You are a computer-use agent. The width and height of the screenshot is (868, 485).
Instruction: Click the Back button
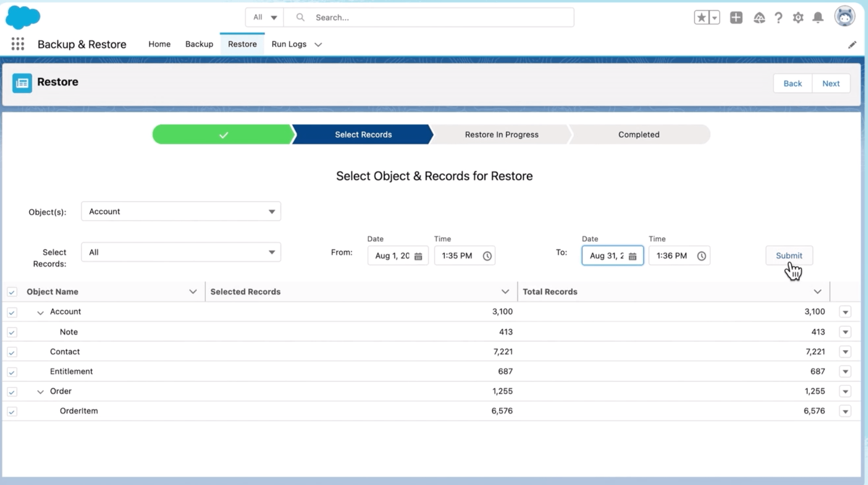coord(792,83)
